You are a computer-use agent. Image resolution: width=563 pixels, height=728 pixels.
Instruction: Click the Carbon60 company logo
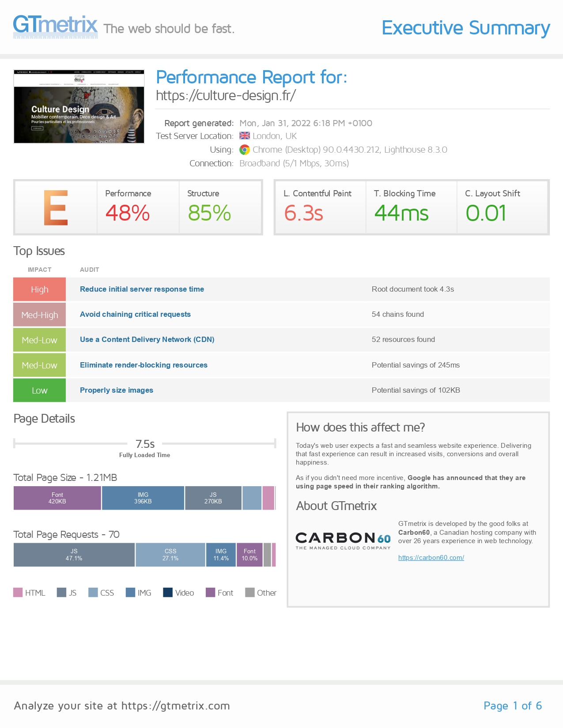pos(343,540)
